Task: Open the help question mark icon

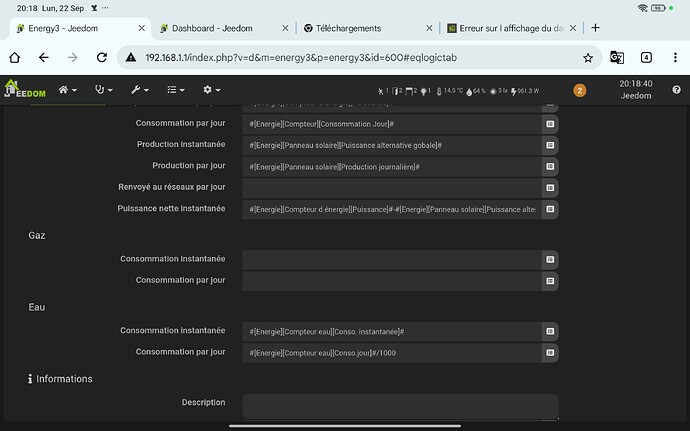Action: (676, 90)
